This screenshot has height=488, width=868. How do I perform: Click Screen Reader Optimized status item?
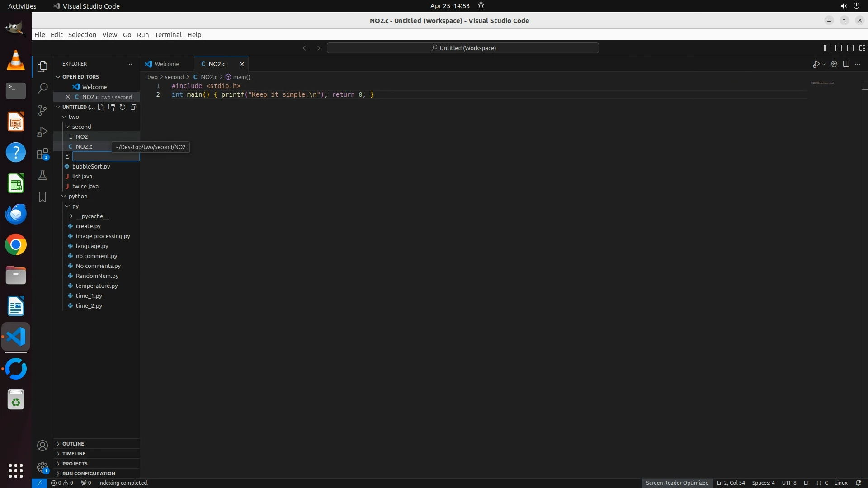tap(677, 483)
